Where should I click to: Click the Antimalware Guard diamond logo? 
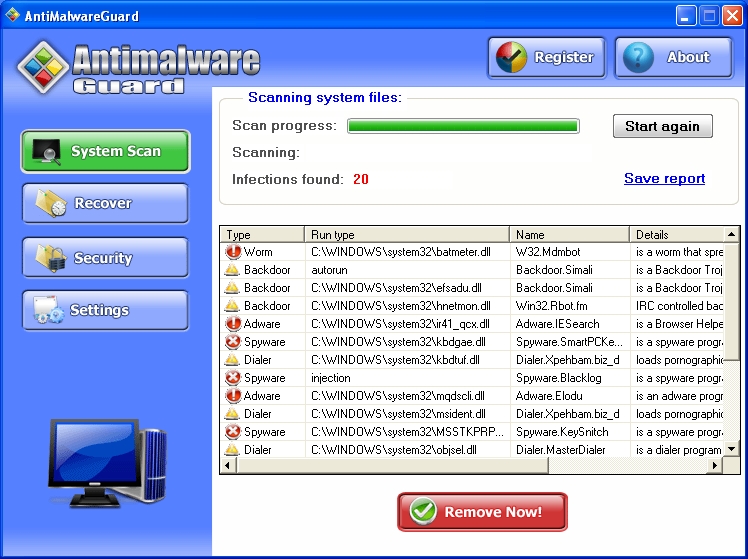43,67
